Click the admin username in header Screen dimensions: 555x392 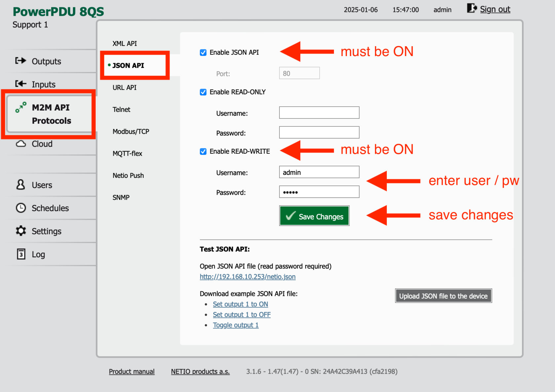[442, 10]
